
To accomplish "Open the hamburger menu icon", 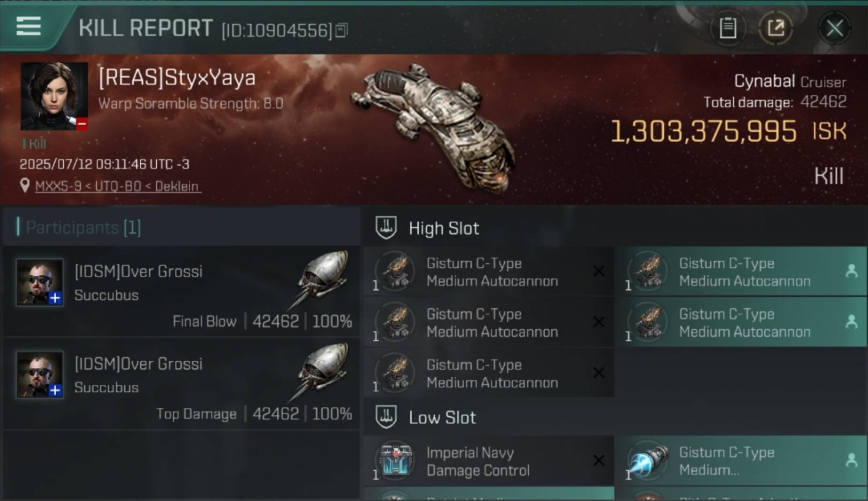I will [29, 27].
